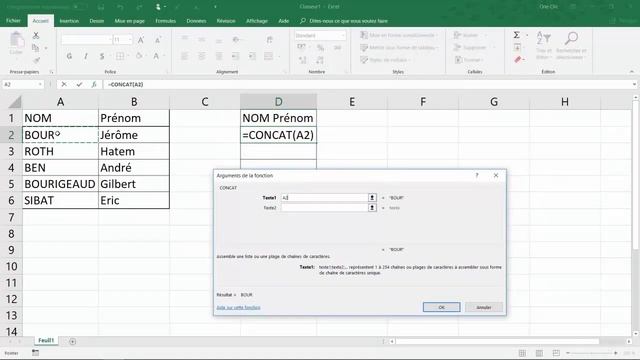Click the Fill color bucket icon

click(139, 56)
